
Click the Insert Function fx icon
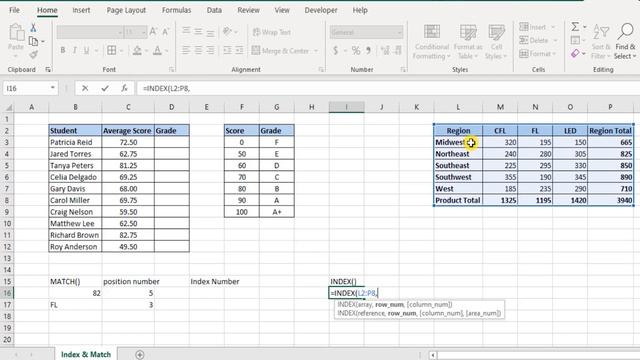124,88
